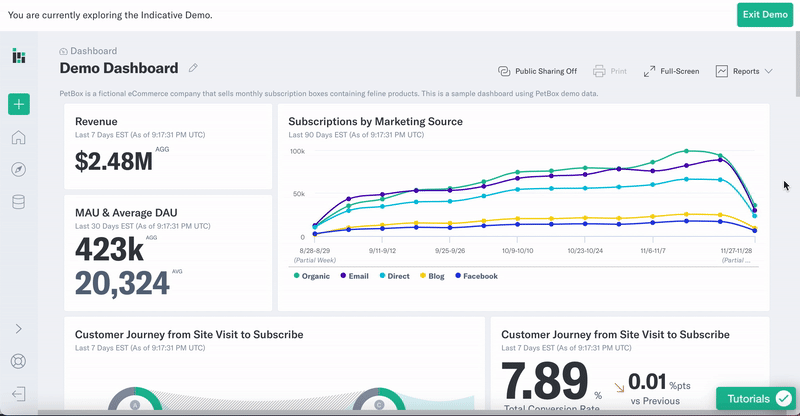
Task: Open the database Data icon
Action: pos(18,202)
